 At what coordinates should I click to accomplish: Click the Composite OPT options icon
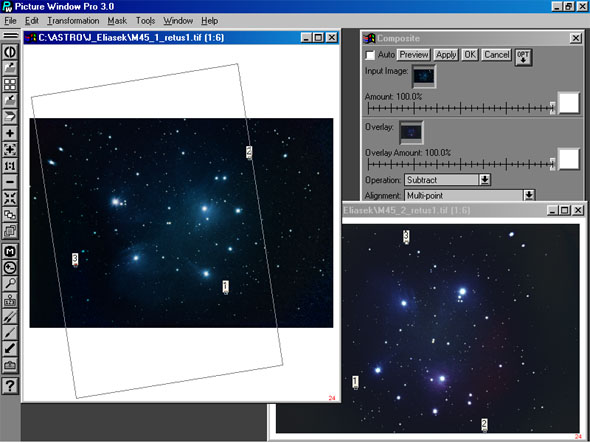[x=523, y=57]
